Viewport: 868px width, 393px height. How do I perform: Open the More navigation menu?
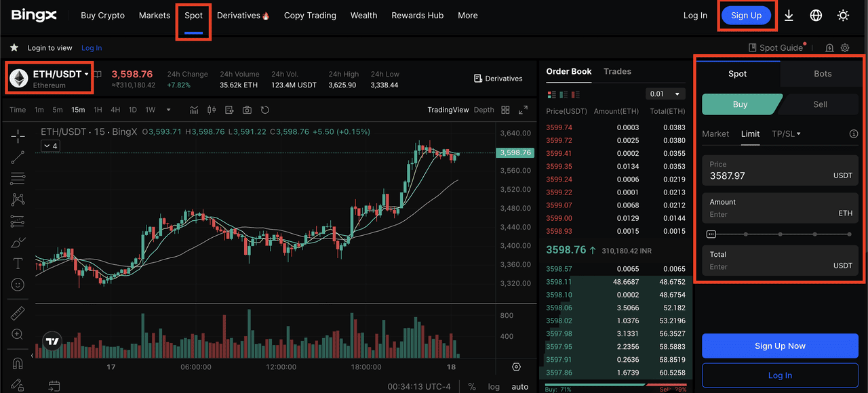point(467,16)
